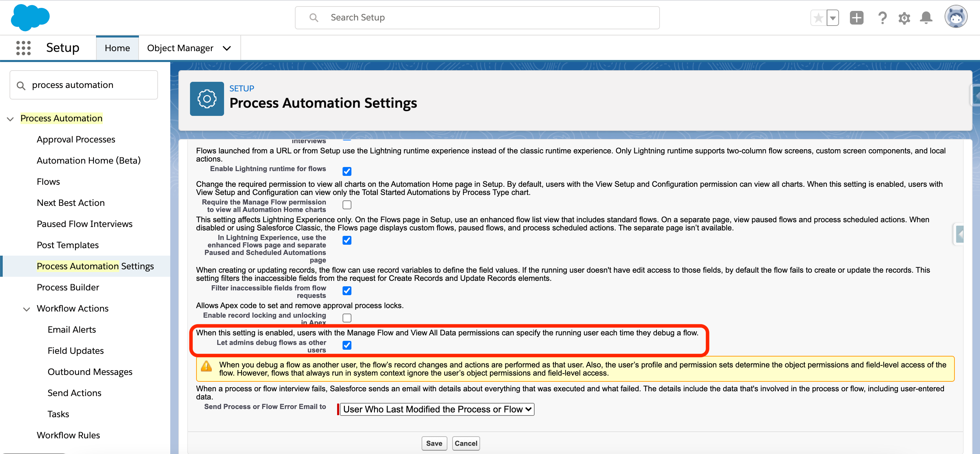This screenshot has width=980, height=454.
Task: Expand the Object Manager tab chevron
Action: coord(227,48)
